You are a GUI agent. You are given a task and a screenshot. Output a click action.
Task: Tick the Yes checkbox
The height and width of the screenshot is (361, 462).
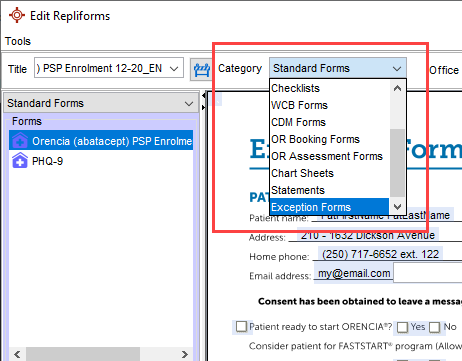[x=402, y=327]
